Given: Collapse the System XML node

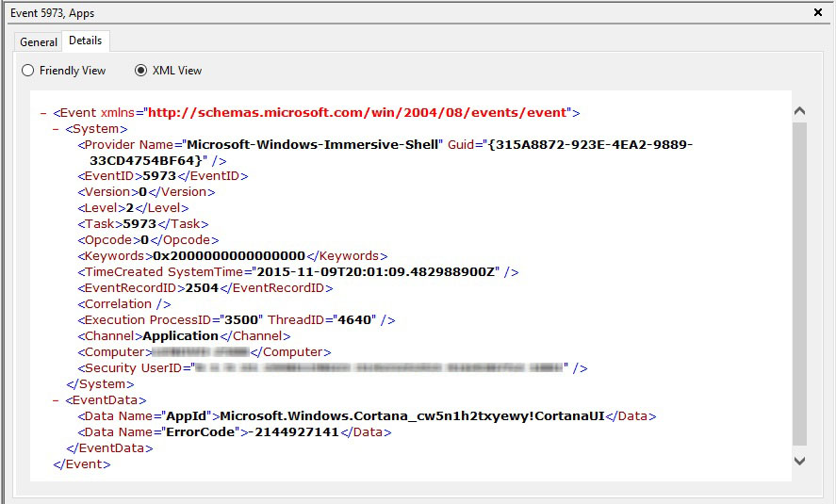Looking at the screenshot, I should coord(56,129).
